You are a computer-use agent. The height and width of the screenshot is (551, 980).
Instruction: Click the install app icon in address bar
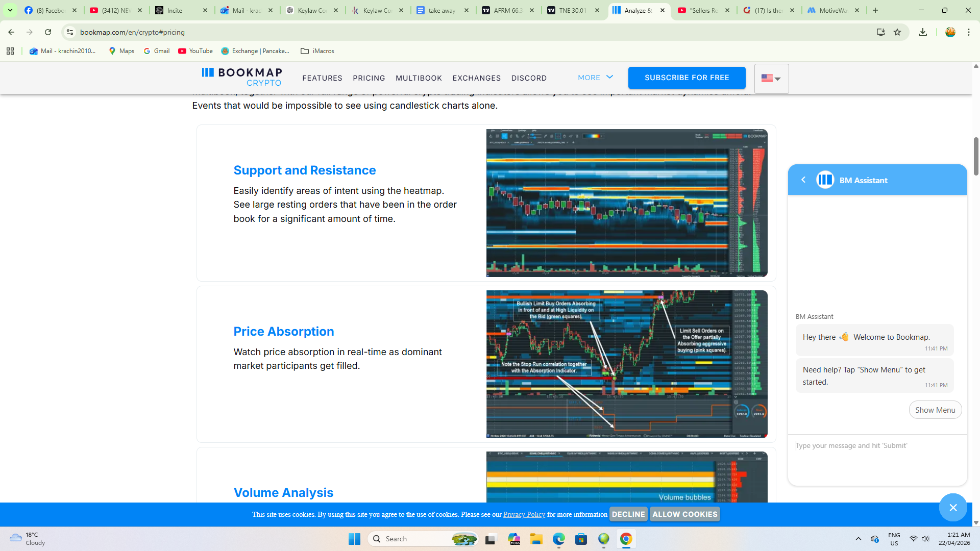[x=880, y=32]
